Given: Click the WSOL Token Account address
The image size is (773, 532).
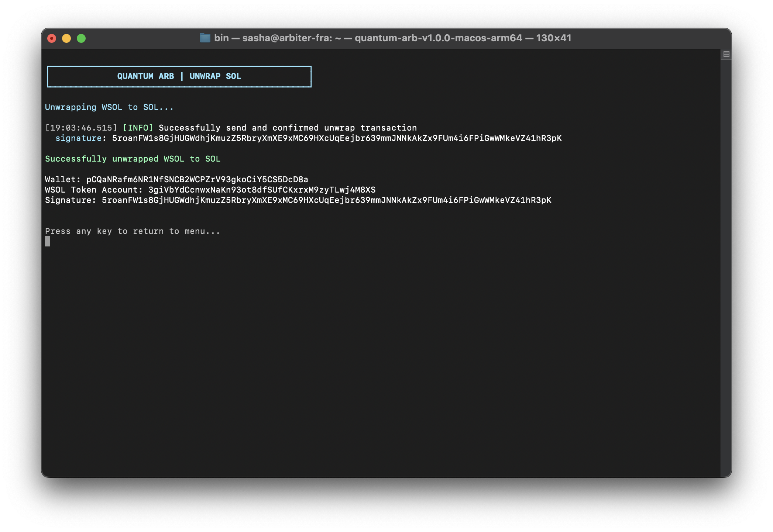Looking at the screenshot, I should (x=262, y=190).
